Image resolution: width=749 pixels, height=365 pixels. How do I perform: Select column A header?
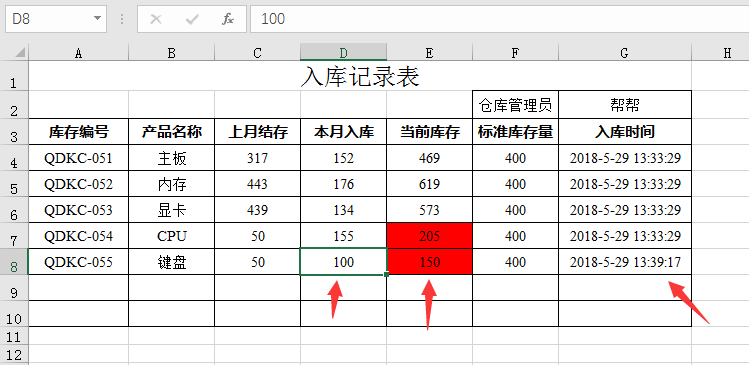pos(78,53)
